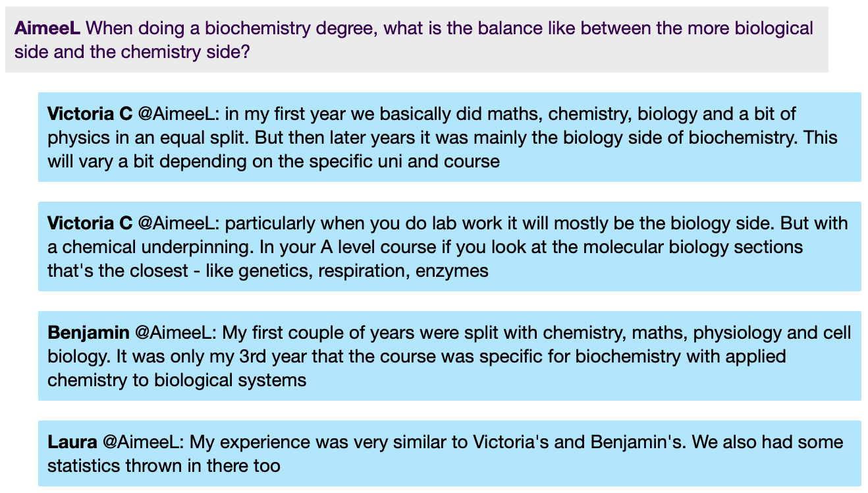The width and height of the screenshot is (868, 493).
Task: Select Benjamin's reply about 3rd year course
Action: [450, 356]
